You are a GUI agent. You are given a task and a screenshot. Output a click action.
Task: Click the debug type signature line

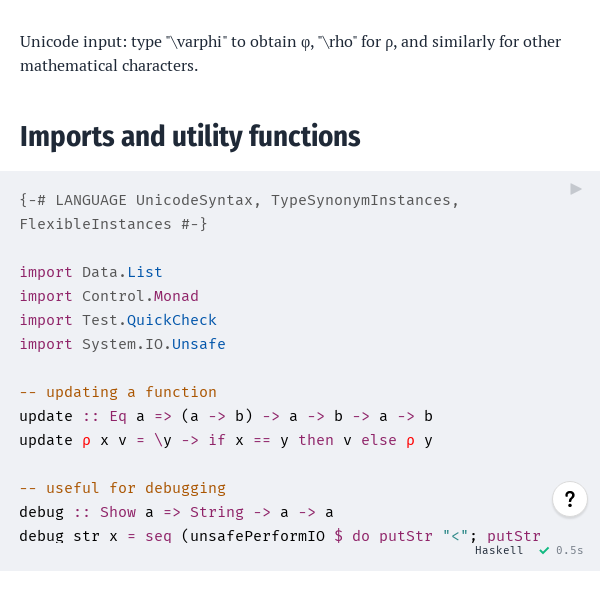point(176,512)
